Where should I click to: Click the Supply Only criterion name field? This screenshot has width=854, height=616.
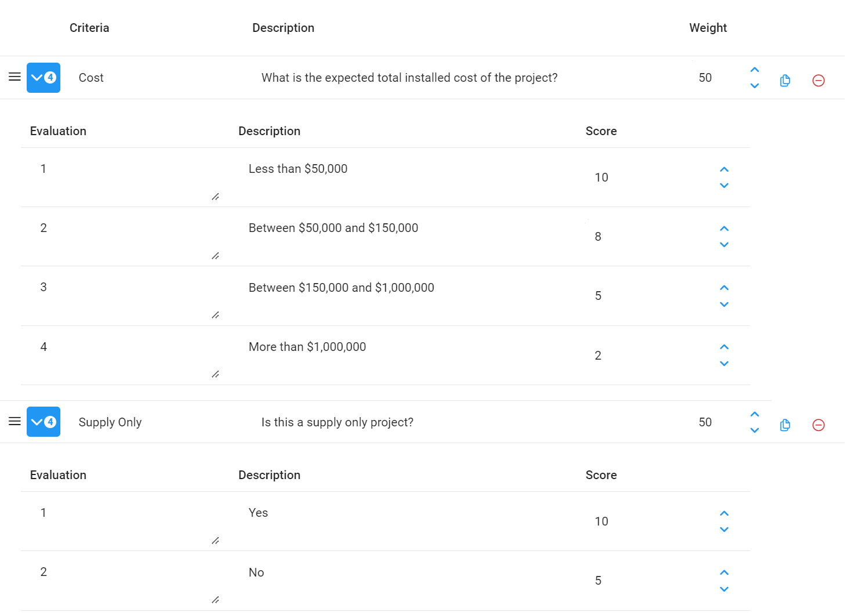click(x=110, y=422)
